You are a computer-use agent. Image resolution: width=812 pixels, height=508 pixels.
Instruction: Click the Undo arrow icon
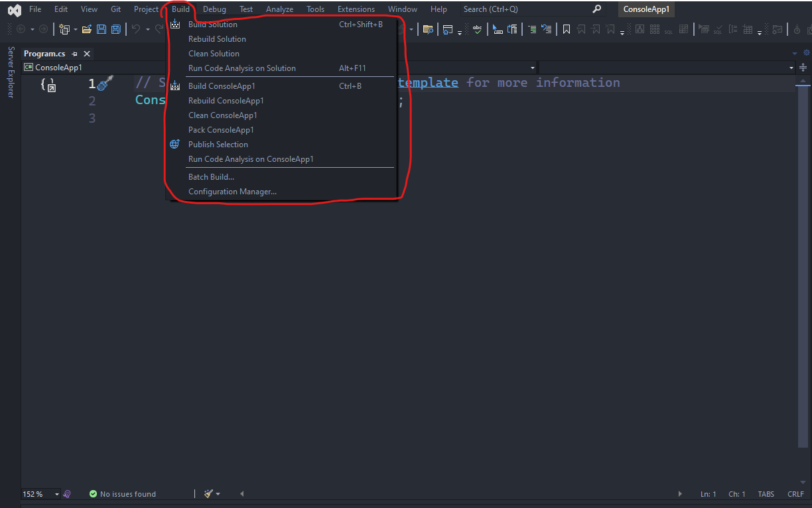[x=135, y=29]
